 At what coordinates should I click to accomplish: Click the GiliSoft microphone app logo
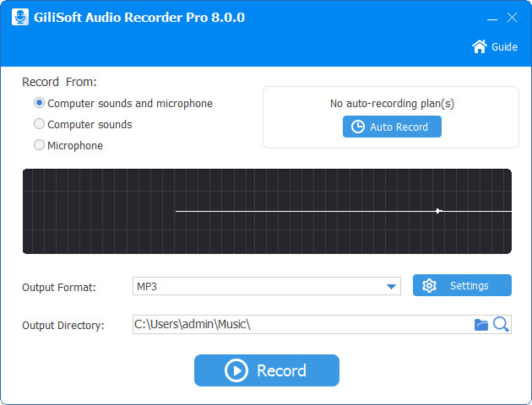coord(20,17)
